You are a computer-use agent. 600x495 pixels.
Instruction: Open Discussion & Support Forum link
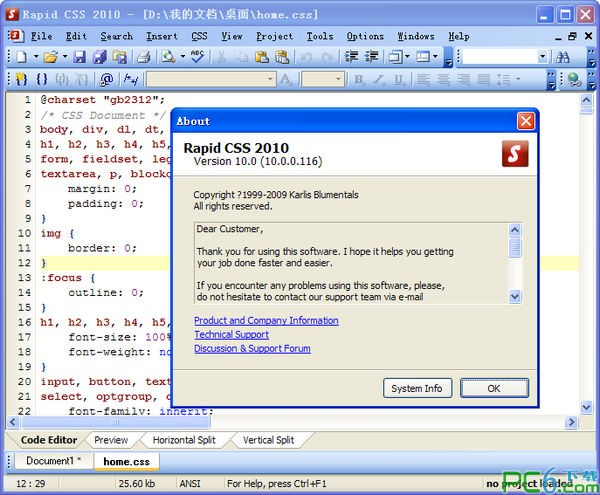(x=252, y=348)
